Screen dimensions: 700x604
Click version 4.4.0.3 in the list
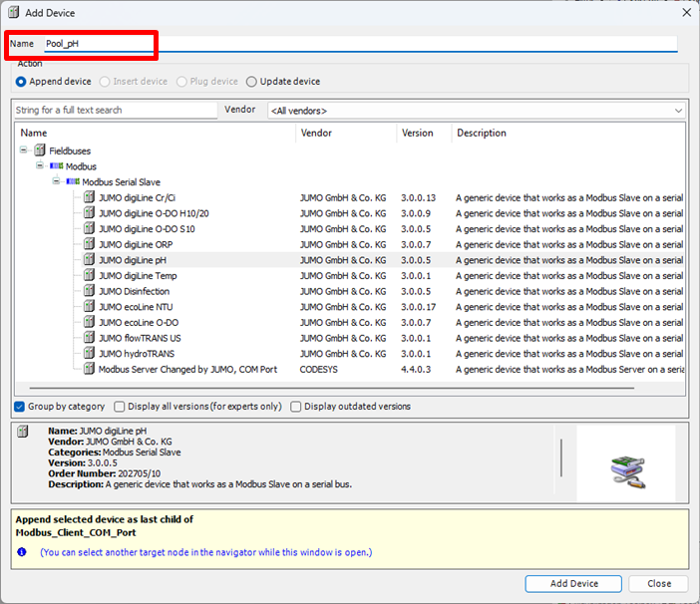[x=416, y=370]
